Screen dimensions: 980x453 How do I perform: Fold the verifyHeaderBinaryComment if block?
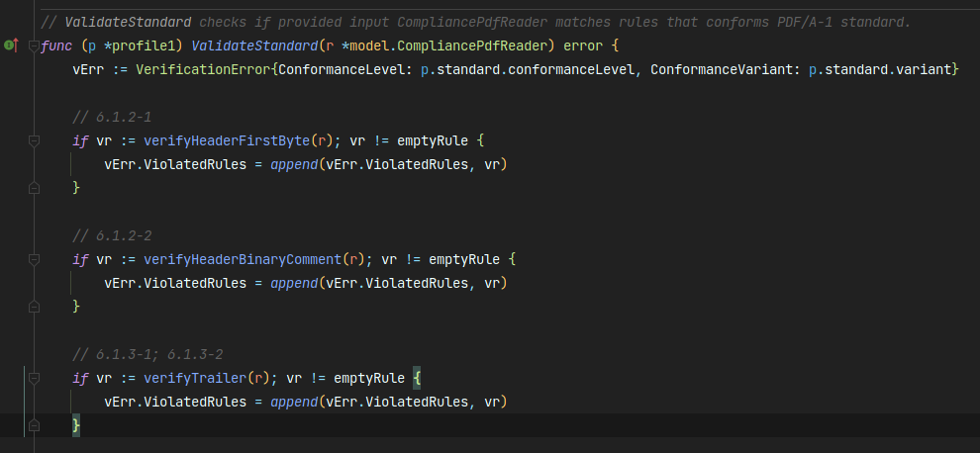coord(34,259)
